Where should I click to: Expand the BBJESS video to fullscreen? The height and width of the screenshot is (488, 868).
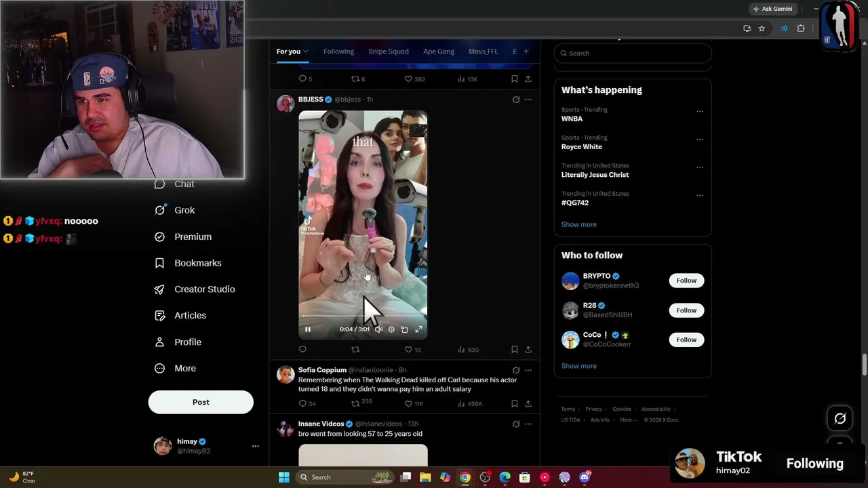click(x=418, y=329)
